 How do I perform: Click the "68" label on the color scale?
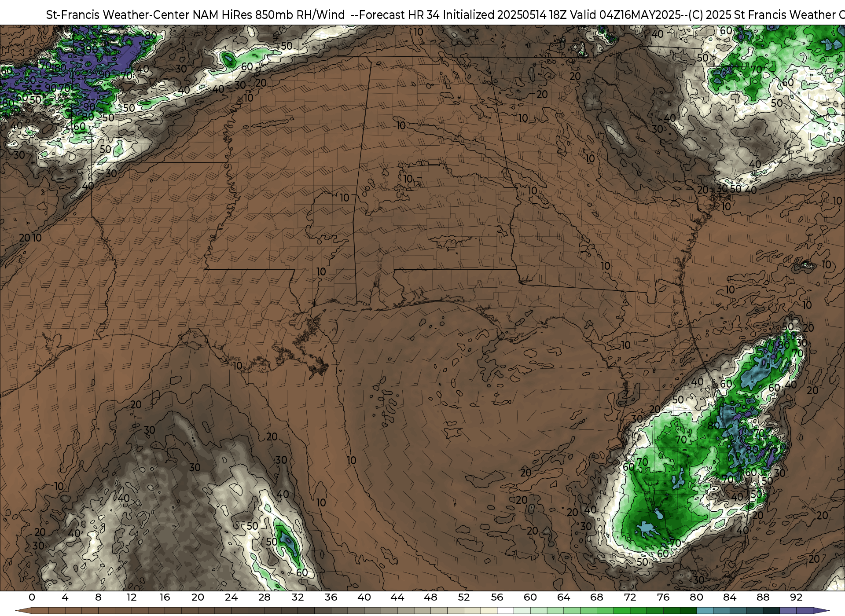(x=597, y=598)
